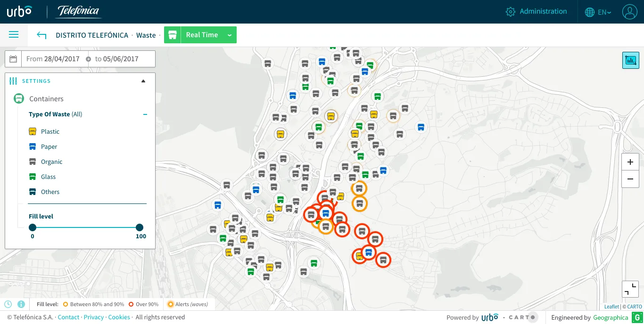Image resolution: width=644 pixels, height=324 pixels.
Task: Open user profile avatar icon
Action: [629, 12]
